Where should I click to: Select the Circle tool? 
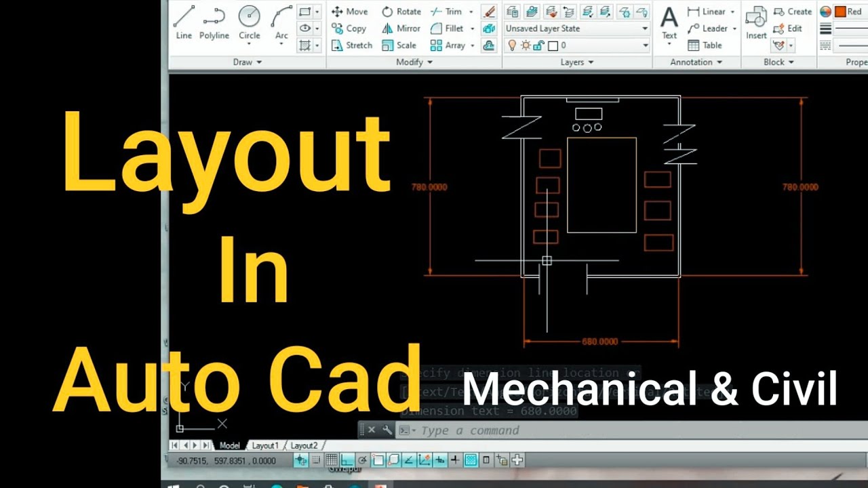[x=250, y=24]
